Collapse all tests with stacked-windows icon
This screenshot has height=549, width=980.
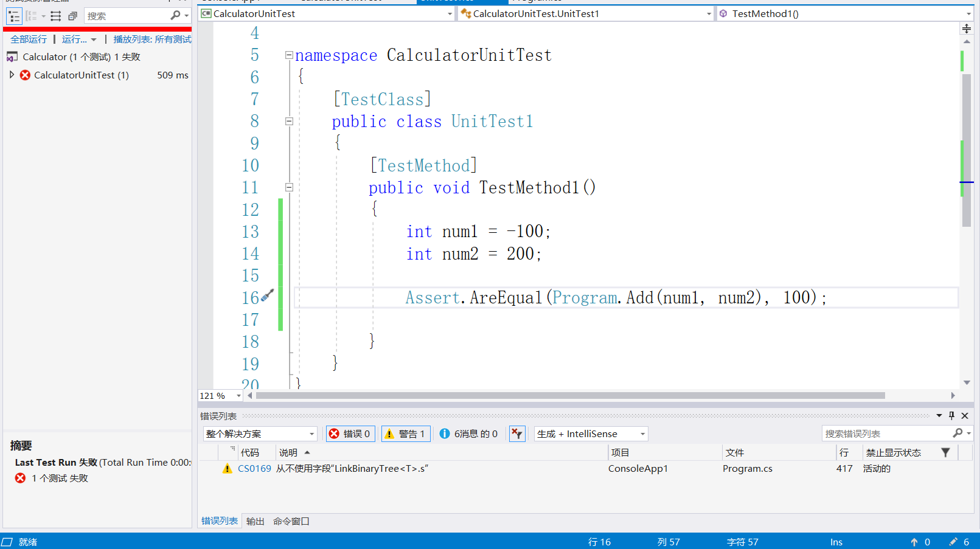72,16
